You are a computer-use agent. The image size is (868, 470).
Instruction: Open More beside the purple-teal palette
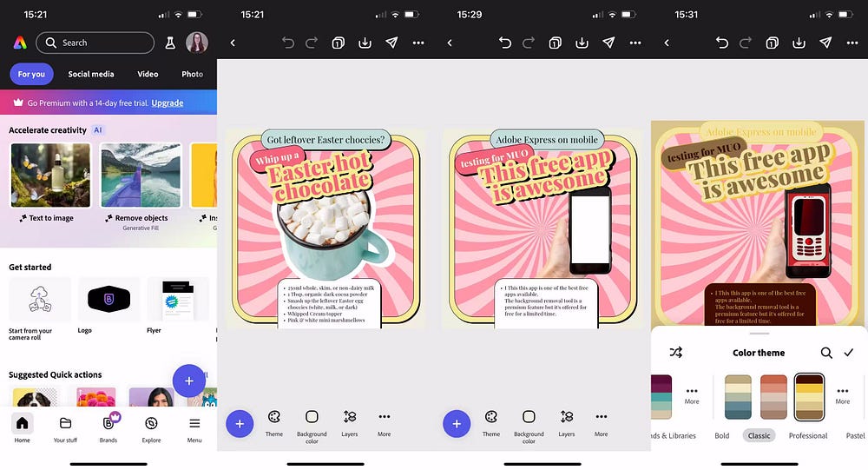[x=692, y=396]
